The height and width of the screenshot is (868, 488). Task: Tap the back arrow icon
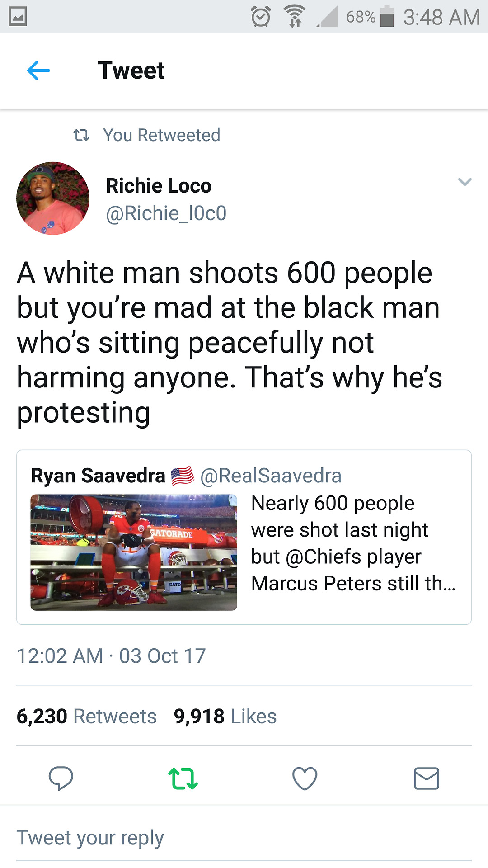(x=38, y=71)
